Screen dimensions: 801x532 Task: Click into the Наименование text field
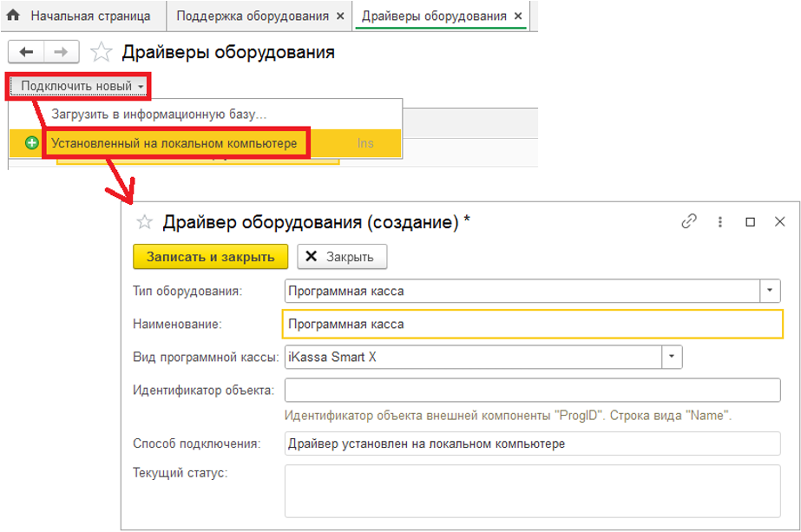point(532,324)
